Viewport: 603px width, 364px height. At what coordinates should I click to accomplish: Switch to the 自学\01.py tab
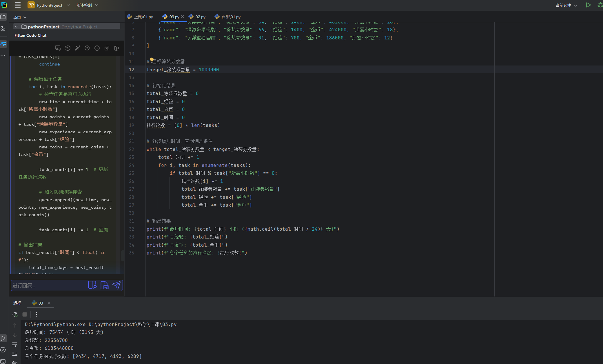227,17
